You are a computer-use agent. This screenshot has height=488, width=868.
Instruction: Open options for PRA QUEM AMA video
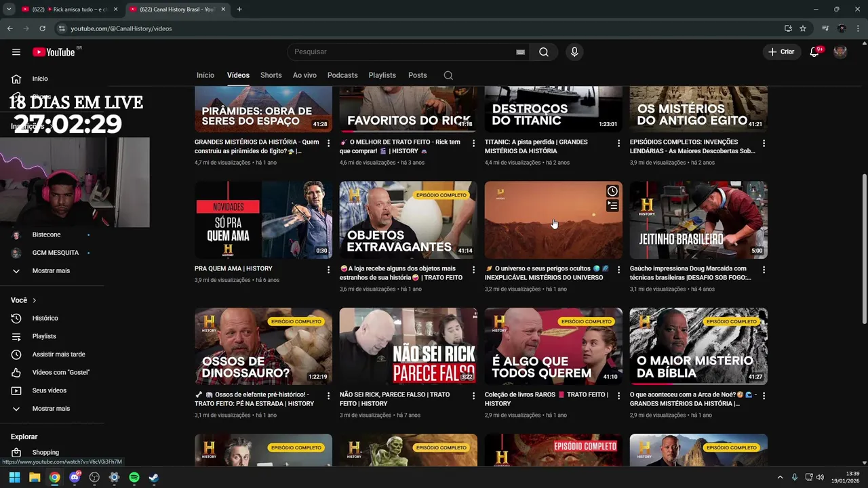tap(328, 270)
